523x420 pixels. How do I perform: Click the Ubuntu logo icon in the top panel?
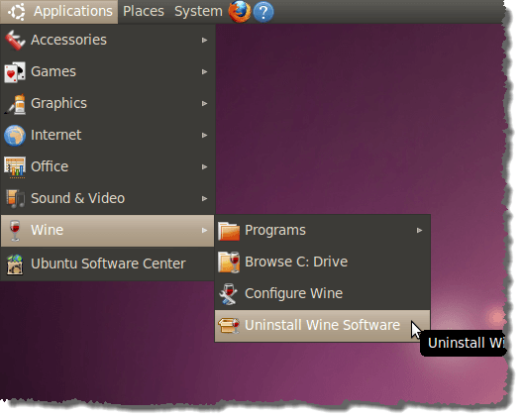(x=16, y=12)
